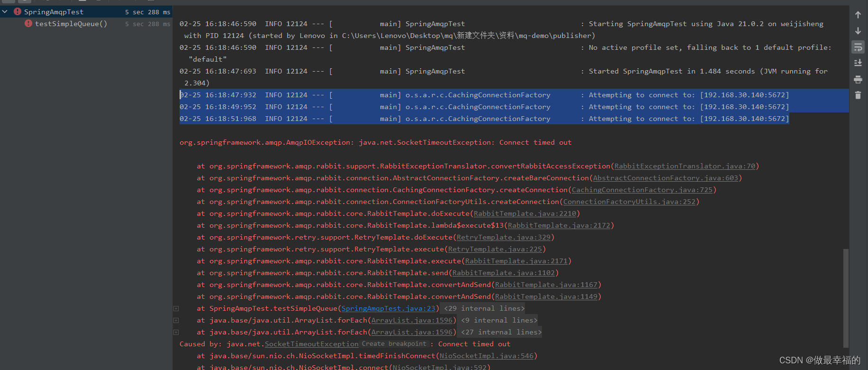Click the 'Create breakpoint' inlay hint

pyautogui.click(x=395, y=344)
